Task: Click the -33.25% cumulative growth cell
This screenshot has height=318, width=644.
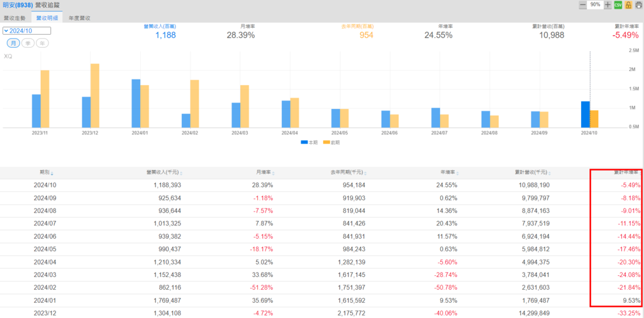Action: (630, 313)
